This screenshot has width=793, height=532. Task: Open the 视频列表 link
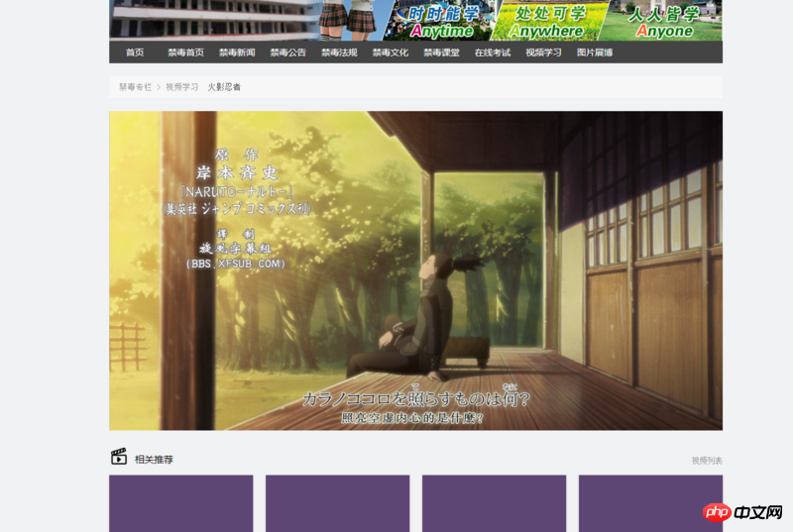707,461
